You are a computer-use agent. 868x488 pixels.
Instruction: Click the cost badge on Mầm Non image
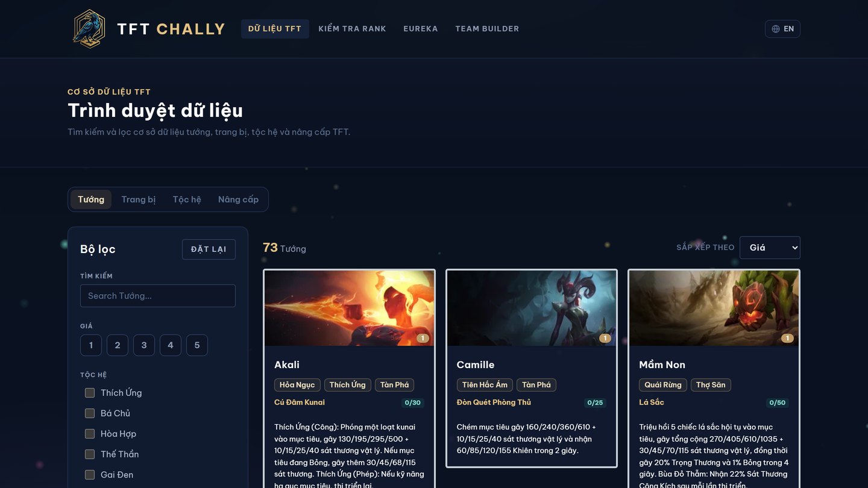point(787,339)
